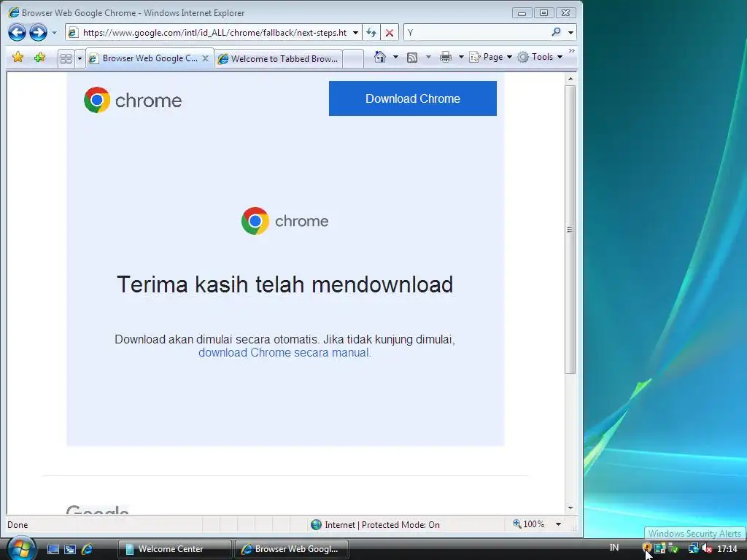Expand the tab list dropdown arrow

(x=80, y=58)
